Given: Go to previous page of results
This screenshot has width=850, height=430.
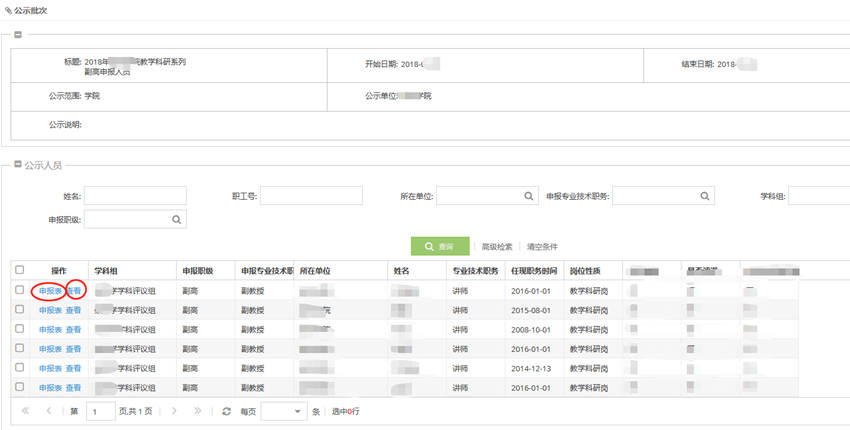Looking at the screenshot, I should coord(49,411).
